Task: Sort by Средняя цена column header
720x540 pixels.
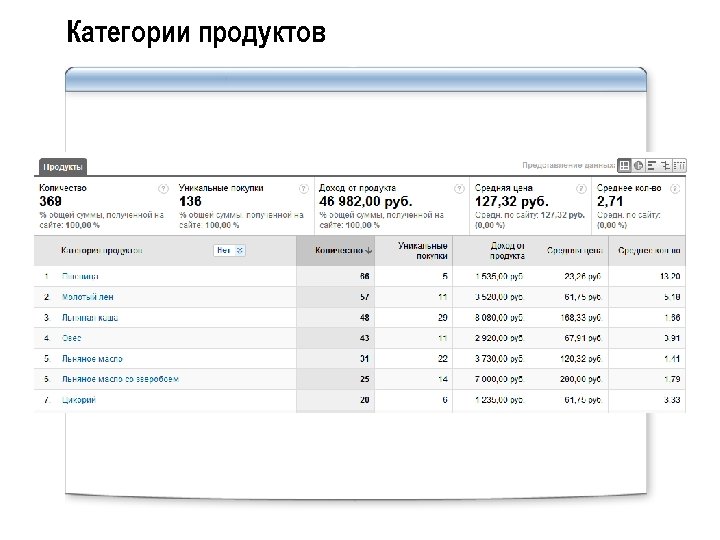Action: coord(574,251)
